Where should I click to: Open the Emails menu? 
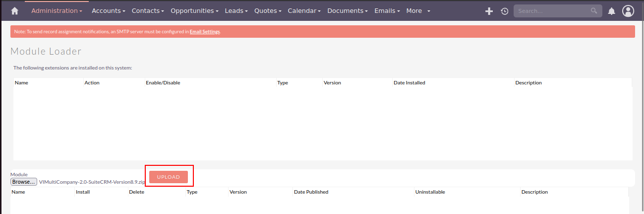coord(387,11)
